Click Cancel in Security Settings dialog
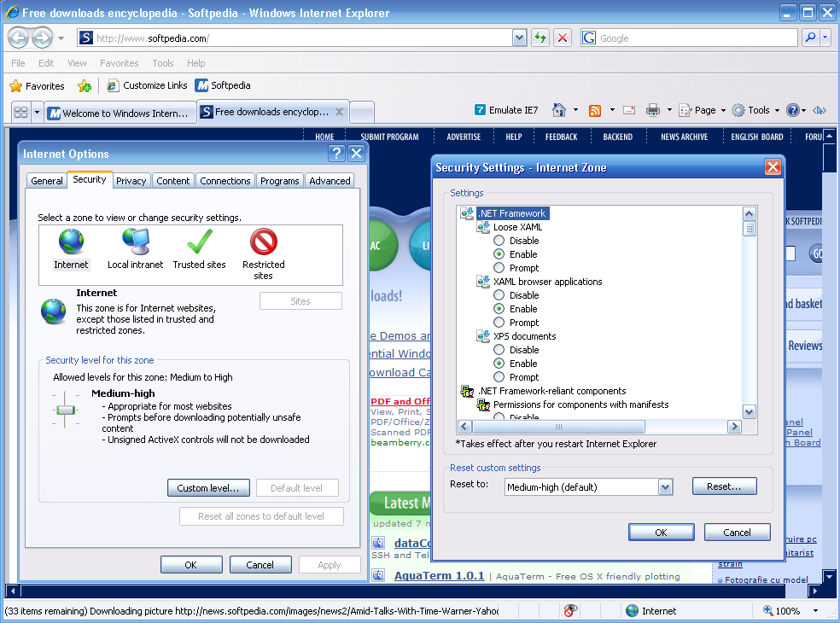 coord(738,533)
